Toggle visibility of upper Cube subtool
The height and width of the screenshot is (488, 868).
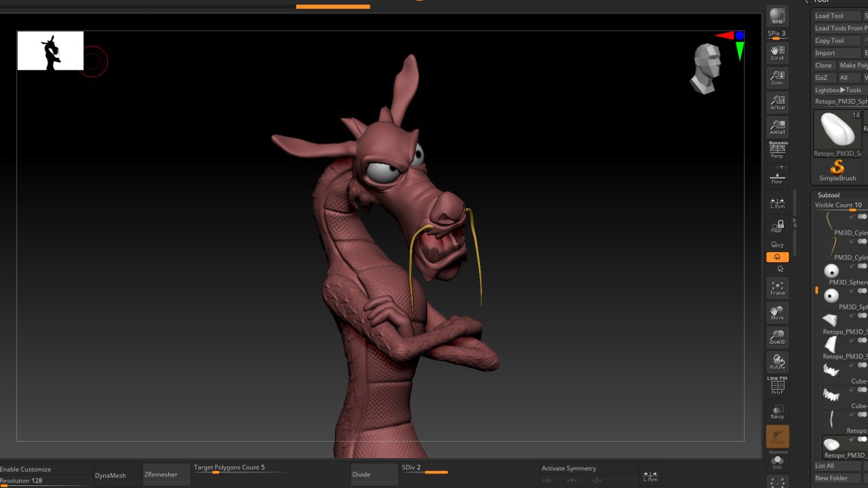pos(863,365)
